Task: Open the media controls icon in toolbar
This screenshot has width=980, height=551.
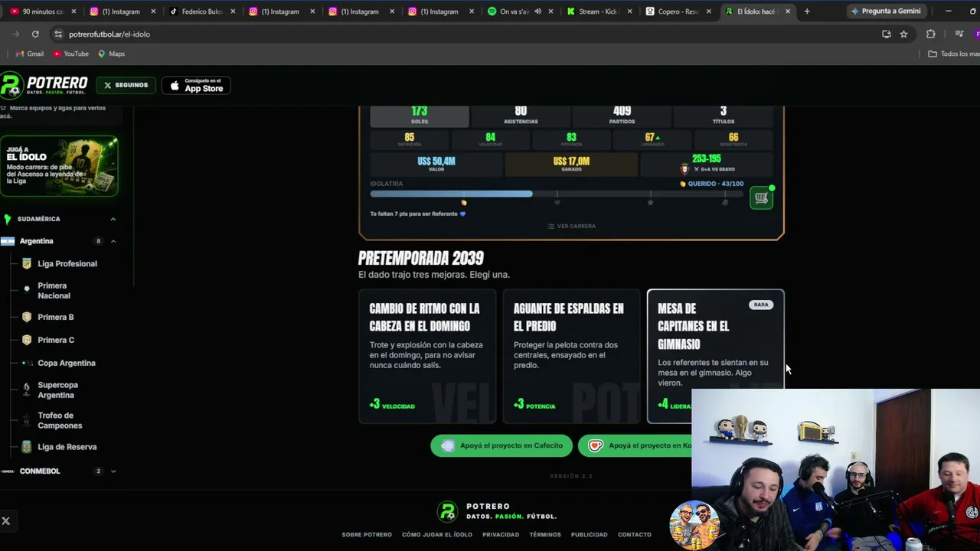Action: [x=959, y=34]
